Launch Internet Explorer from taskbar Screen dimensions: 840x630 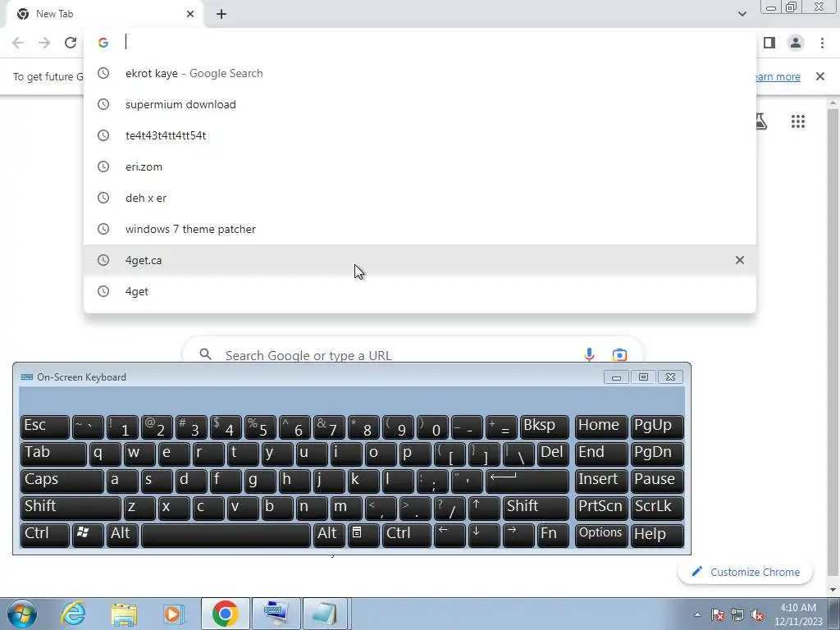[73, 614]
